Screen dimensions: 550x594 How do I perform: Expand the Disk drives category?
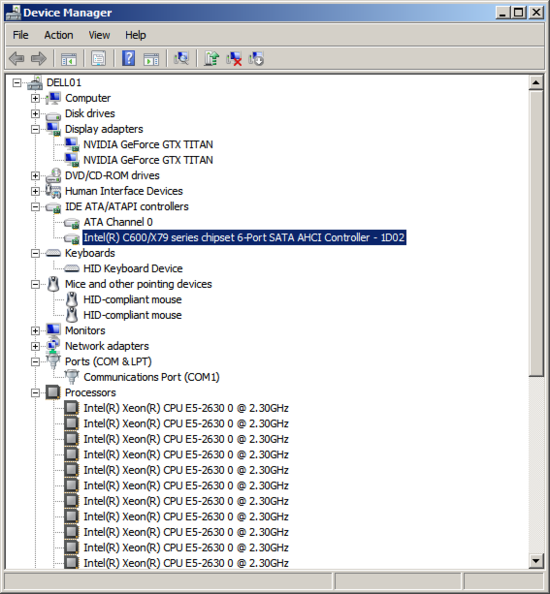point(35,114)
